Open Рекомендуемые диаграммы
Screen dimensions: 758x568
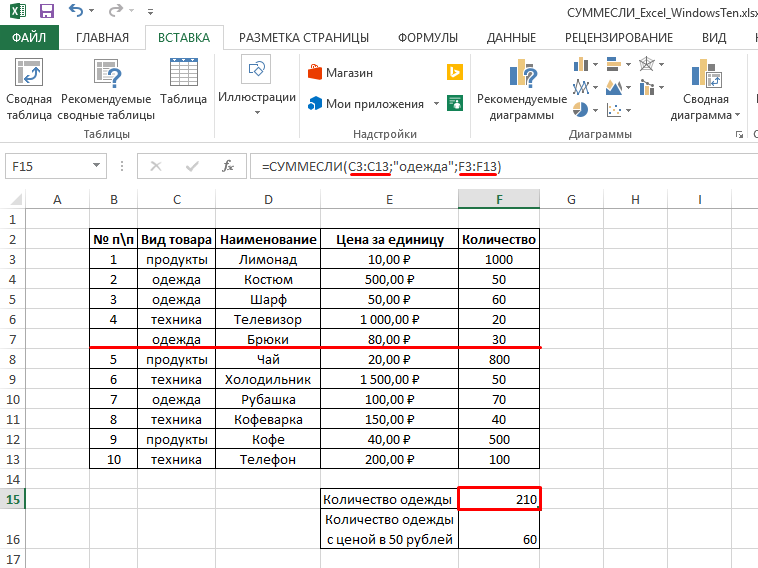pos(521,90)
